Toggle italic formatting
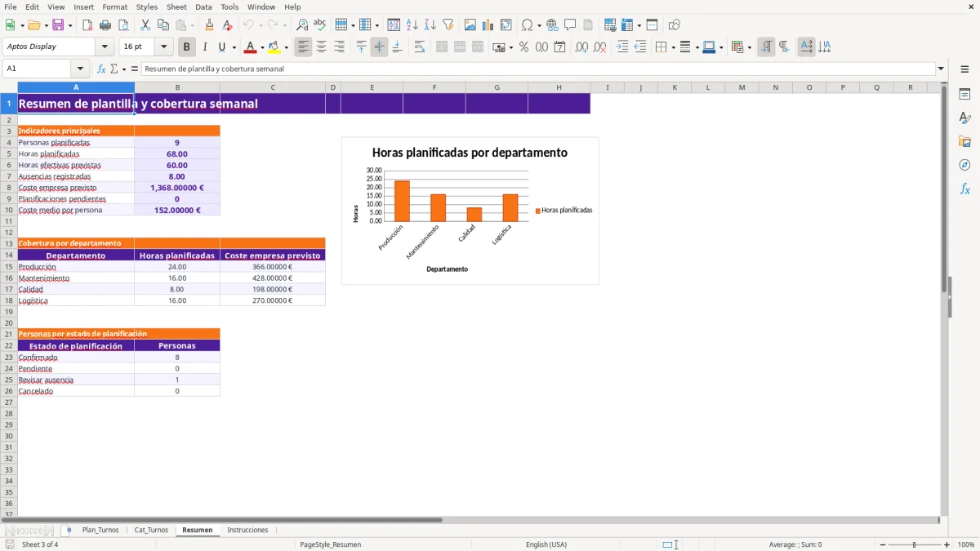 click(205, 47)
